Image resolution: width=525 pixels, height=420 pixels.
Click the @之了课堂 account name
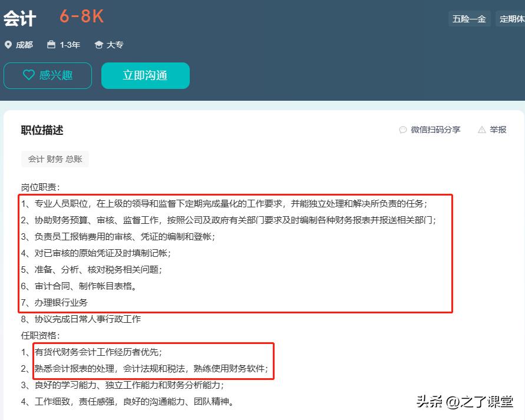point(480,402)
